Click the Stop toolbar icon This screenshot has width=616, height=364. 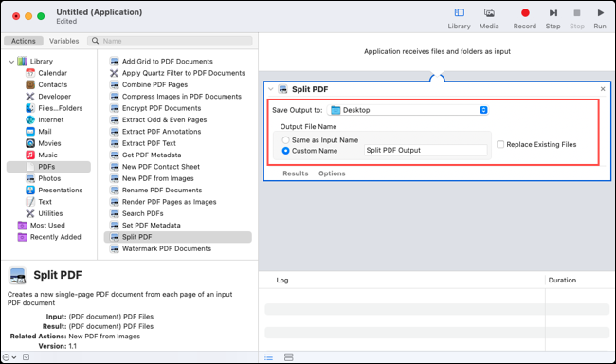[x=577, y=18]
